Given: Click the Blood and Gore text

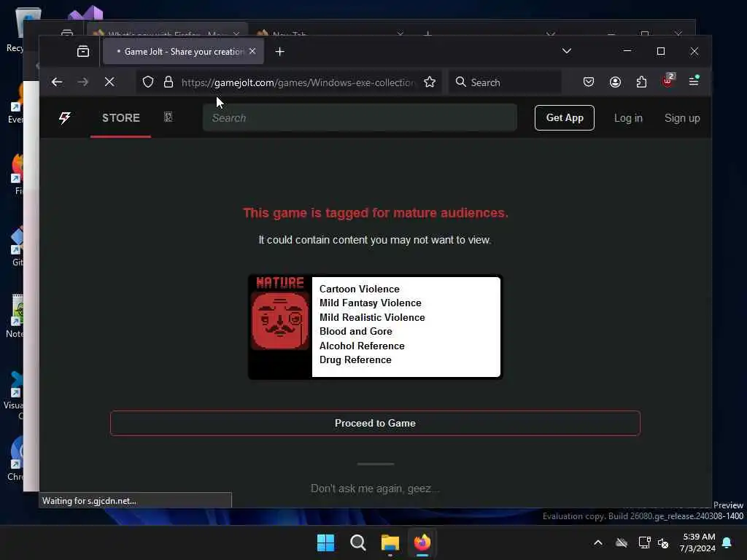Looking at the screenshot, I should coord(356,332).
